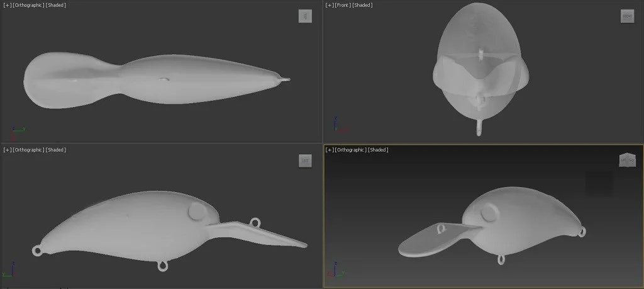
Task: Click the LEFT ViewCube in bottom-left viewport
Action: (305, 161)
